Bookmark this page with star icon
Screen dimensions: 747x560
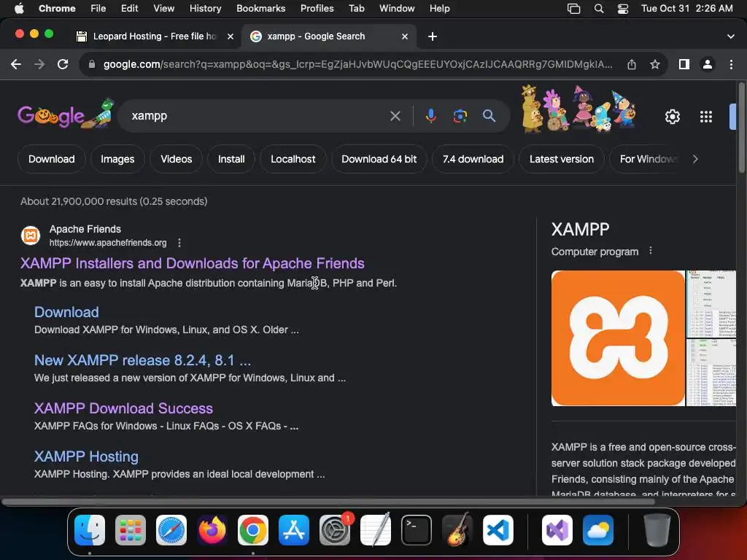pyautogui.click(x=655, y=64)
